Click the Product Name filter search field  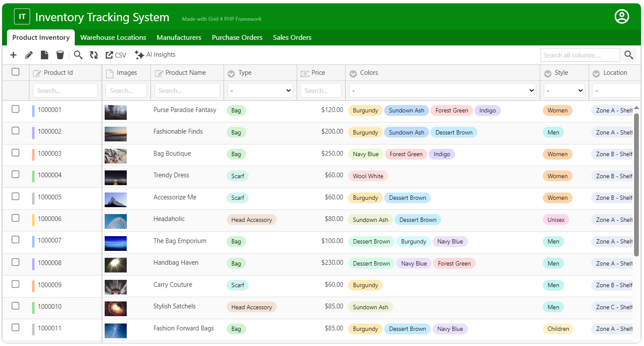coord(187,91)
